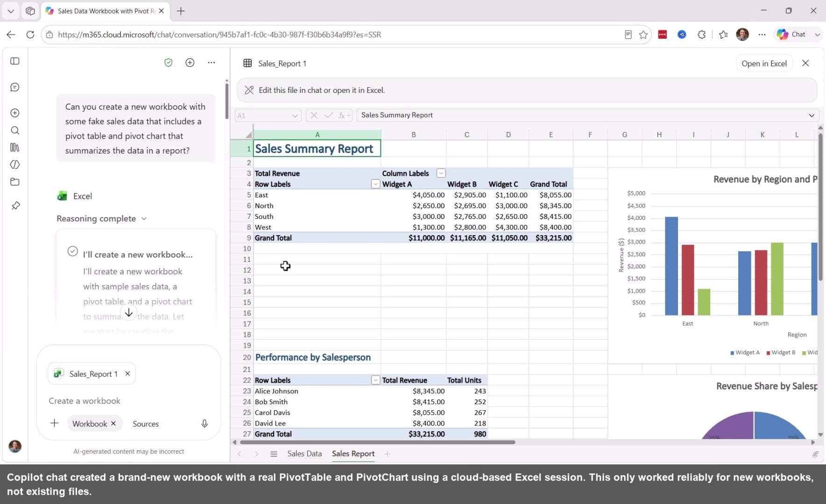Expand the Reasoning complete section

coord(102,218)
